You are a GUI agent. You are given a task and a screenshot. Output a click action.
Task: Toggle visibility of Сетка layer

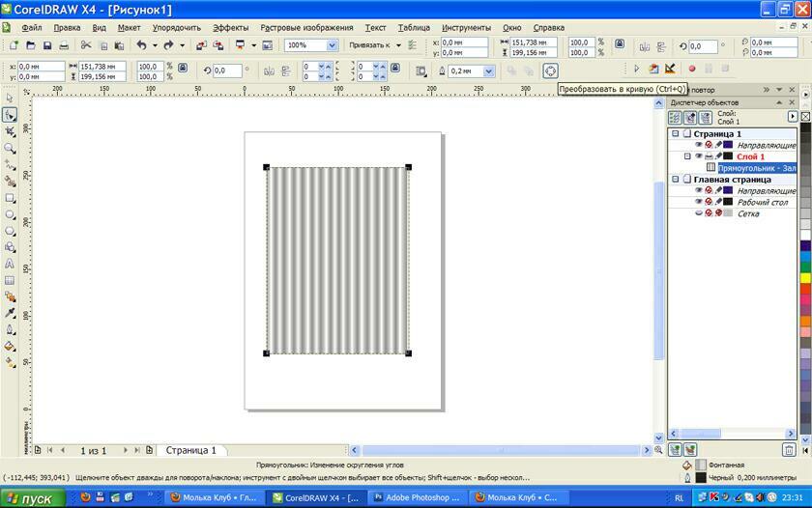pyautogui.click(x=699, y=213)
